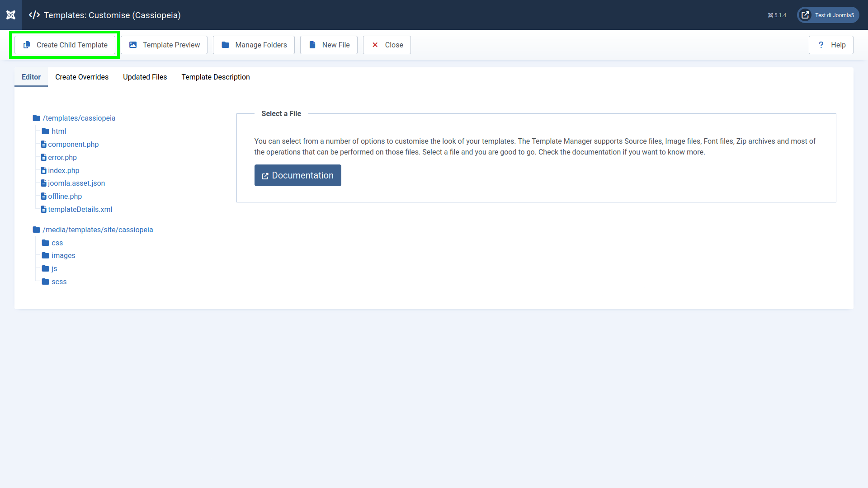Click the Joomla 5.1.4 version badge
Image resolution: width=868 pixels, height=488 pixels.
pyautogui.click(x=777, y=15)
